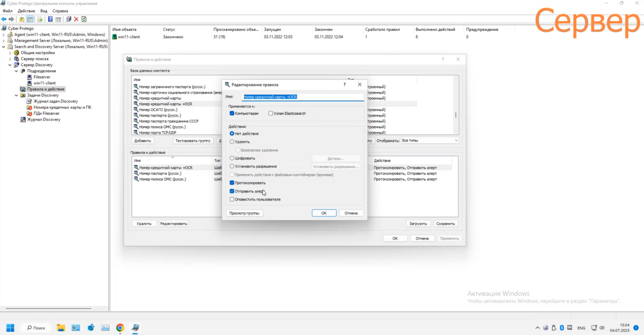Collapse the Сервер Discovery tree node

click(x=10, y=65)
